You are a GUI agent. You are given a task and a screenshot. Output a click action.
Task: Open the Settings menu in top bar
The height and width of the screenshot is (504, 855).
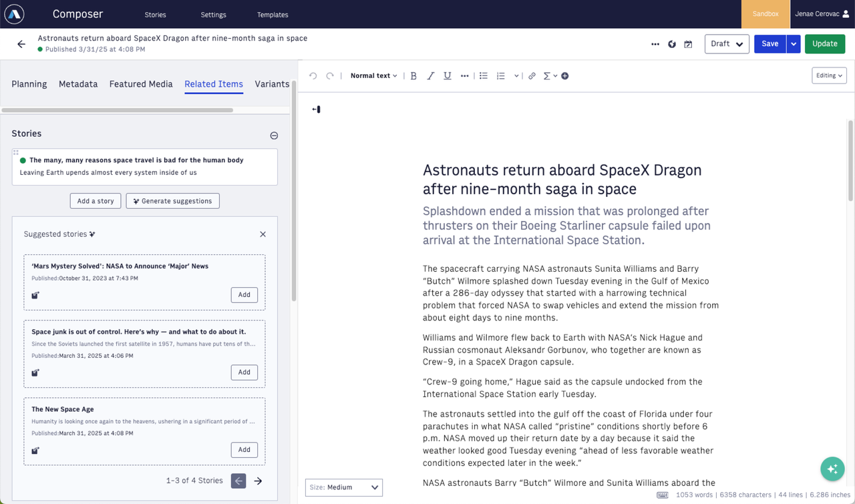point(213,15)
